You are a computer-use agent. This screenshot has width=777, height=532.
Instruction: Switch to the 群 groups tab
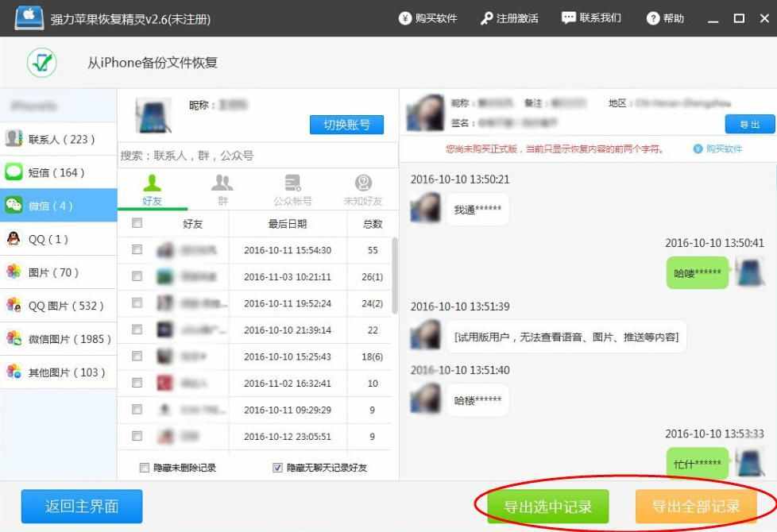[222, 191]
